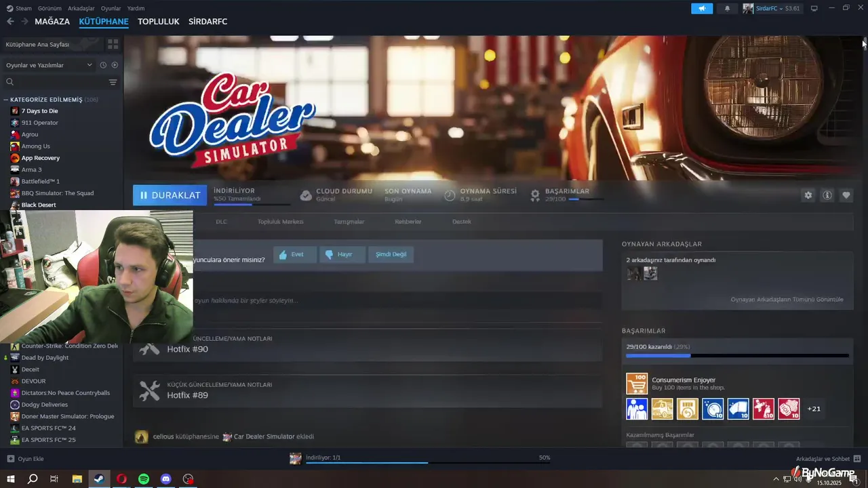Open the Oyunlar menu

click(x=111, y=8)
